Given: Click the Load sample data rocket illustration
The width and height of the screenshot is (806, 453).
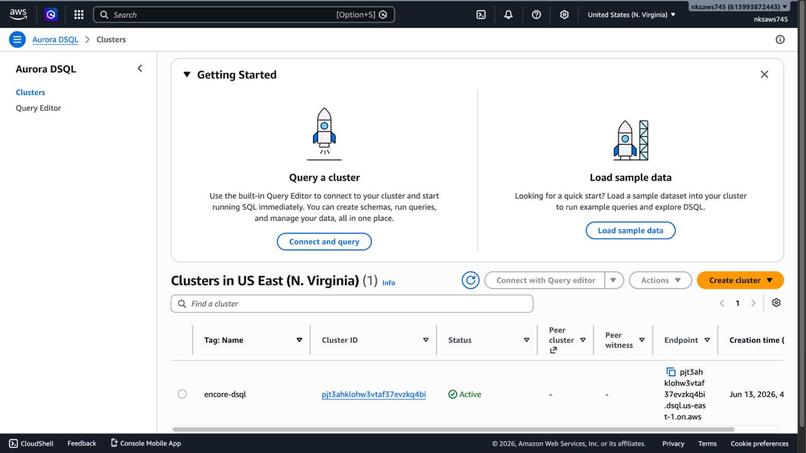Looking at the screenshot, I should (630, 140).
